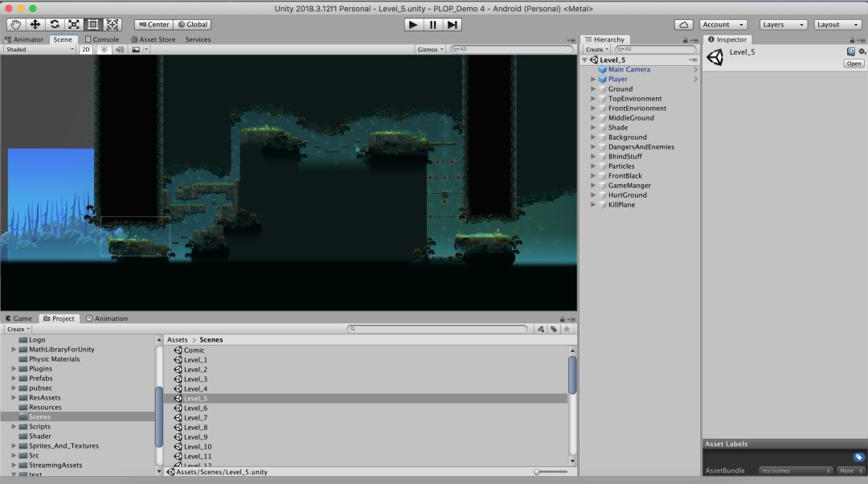The height and width of the screenshot is (484, 868).
Task: Adjust the Project icon size slider
Action: 537,472
